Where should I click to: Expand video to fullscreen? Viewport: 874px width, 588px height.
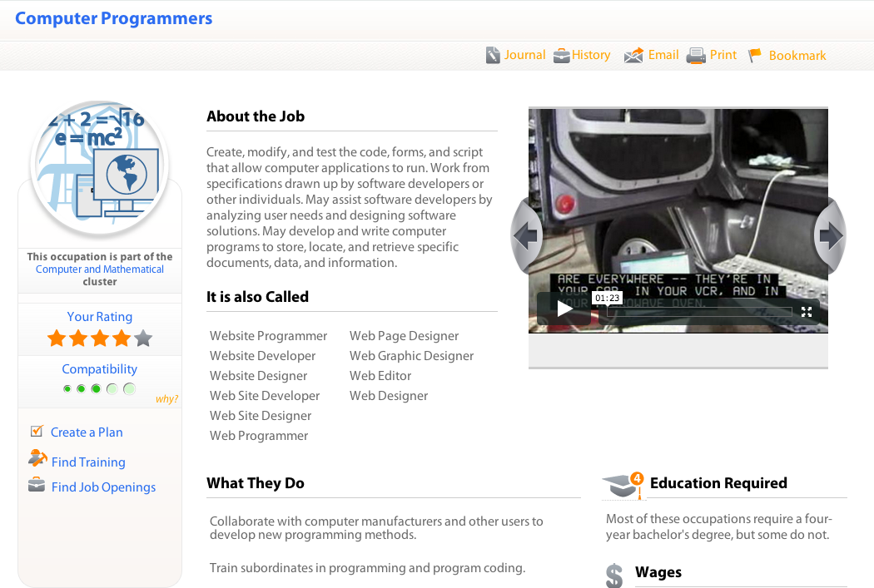806,312
